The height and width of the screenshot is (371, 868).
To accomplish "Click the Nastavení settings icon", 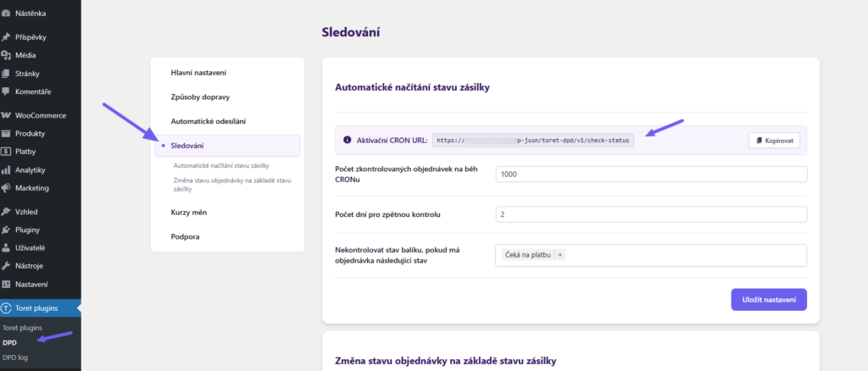I will tap(6, 285).
